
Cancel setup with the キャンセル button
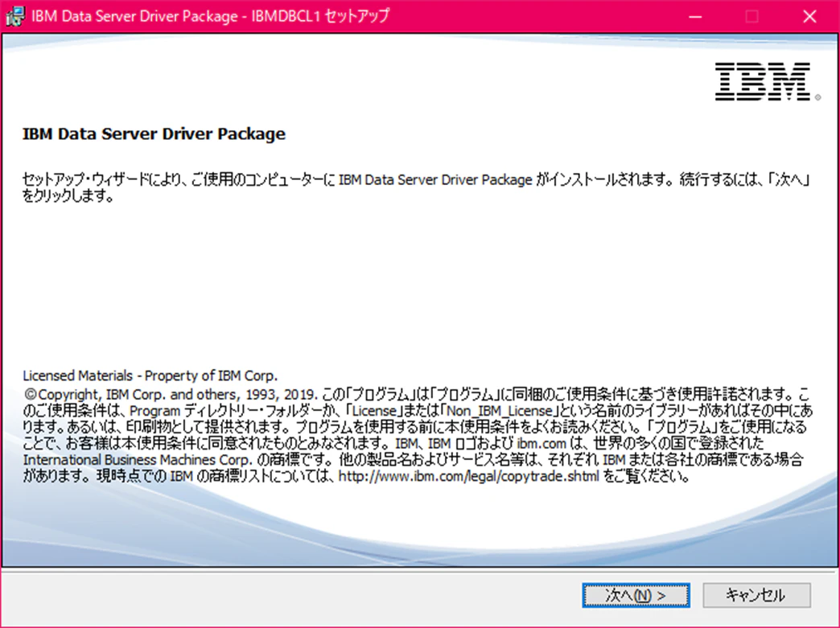coord(756,595)
